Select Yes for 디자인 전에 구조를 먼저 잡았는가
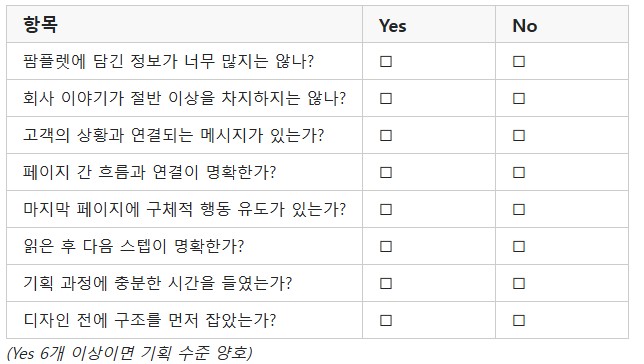This screenshot has width=644, height=364. [x=386, y=320]
